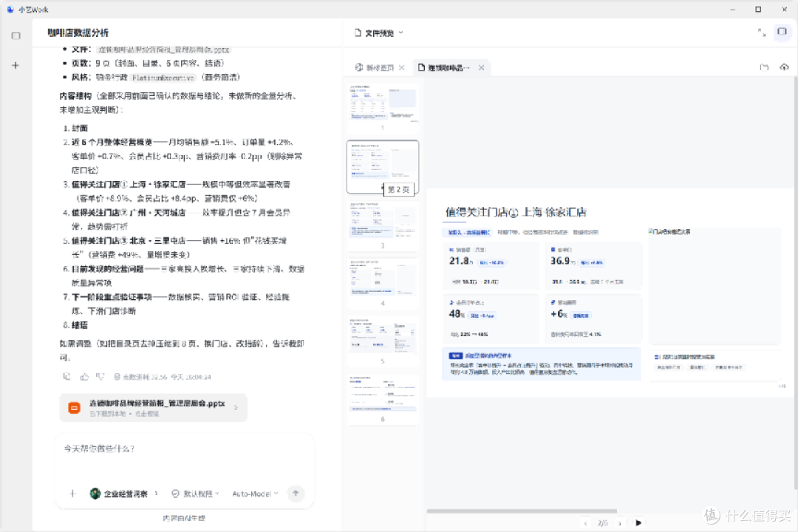
Task: Click the 小艺Work app logo
Action: tap(10, 9)
